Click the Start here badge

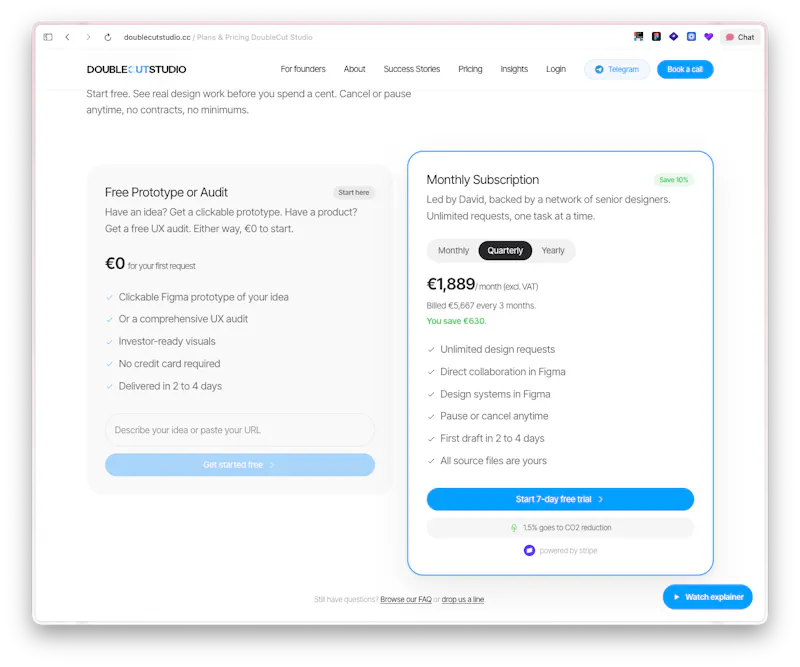[354, 192]
